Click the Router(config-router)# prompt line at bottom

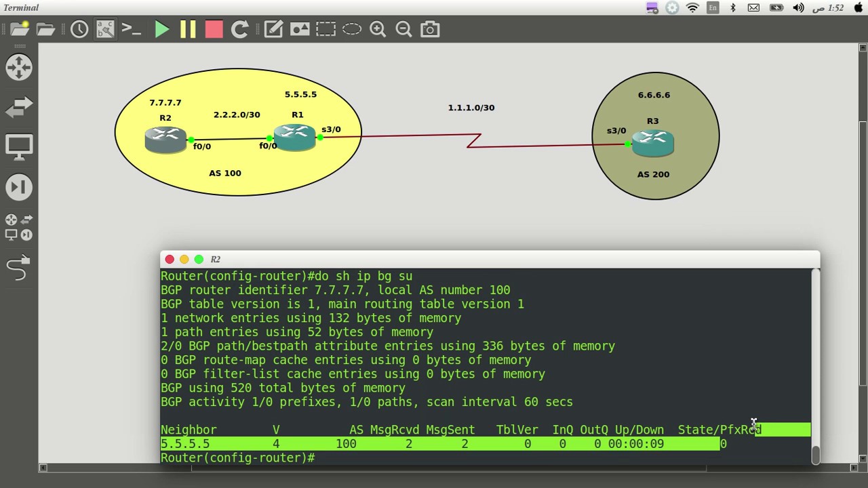(x=238, y=457)
